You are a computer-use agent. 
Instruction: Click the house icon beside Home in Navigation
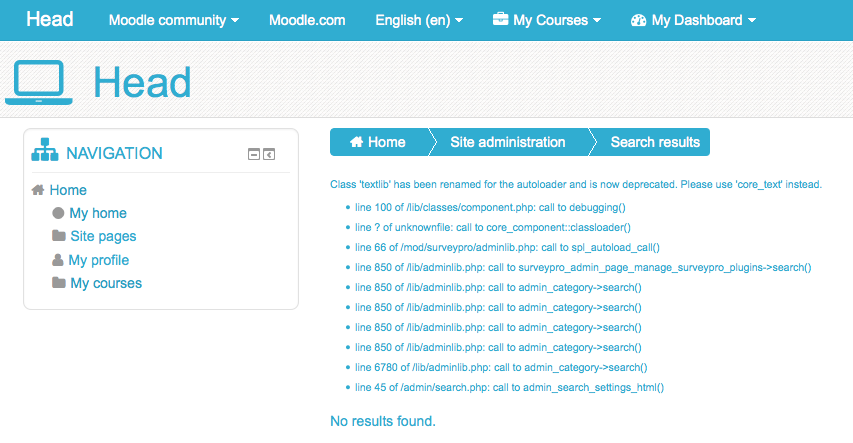(38, 190)
